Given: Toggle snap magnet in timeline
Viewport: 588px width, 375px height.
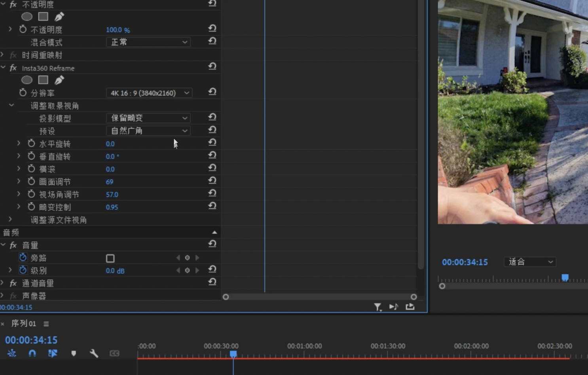Looking at the screenshot, I should coord(32,353).
